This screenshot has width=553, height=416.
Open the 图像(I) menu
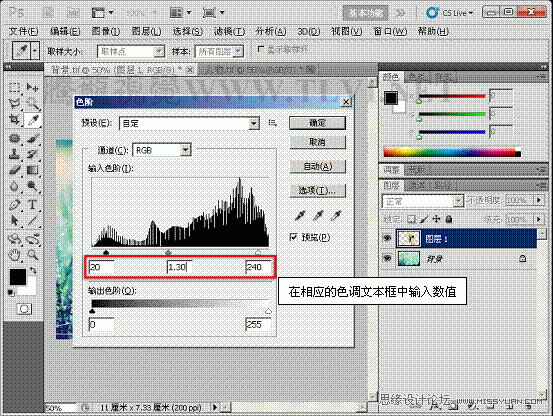click(106, 31)
